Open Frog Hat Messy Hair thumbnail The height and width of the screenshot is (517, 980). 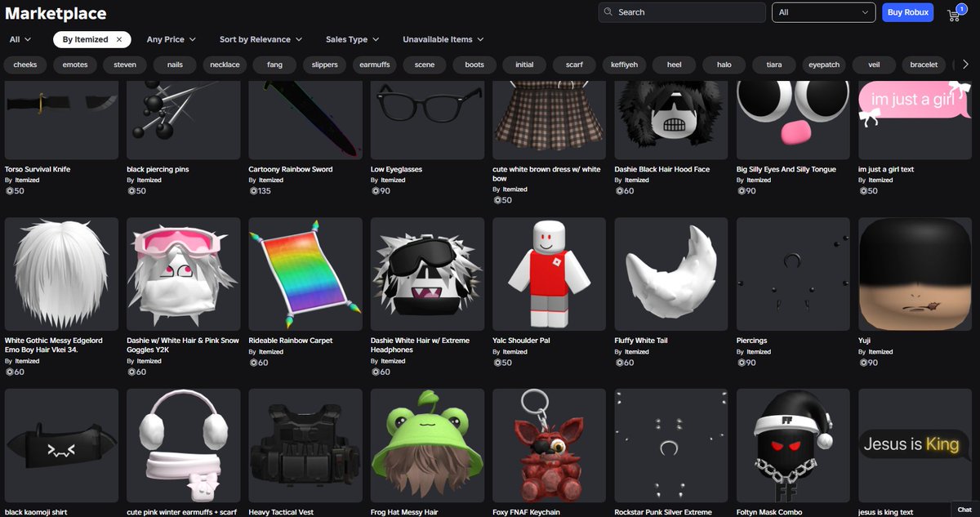[427, 445]
